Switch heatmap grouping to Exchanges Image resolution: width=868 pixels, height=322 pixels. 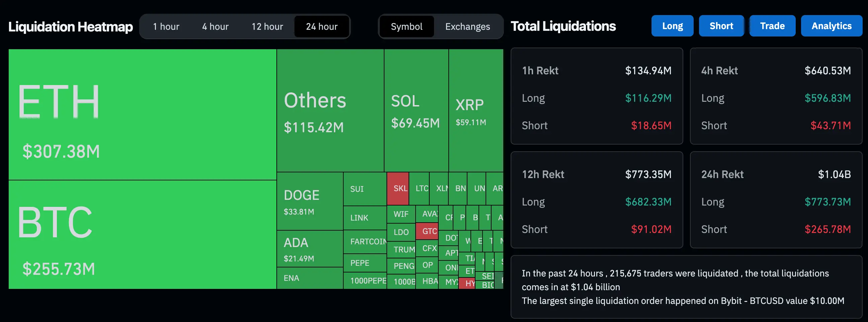pos(468,26)
